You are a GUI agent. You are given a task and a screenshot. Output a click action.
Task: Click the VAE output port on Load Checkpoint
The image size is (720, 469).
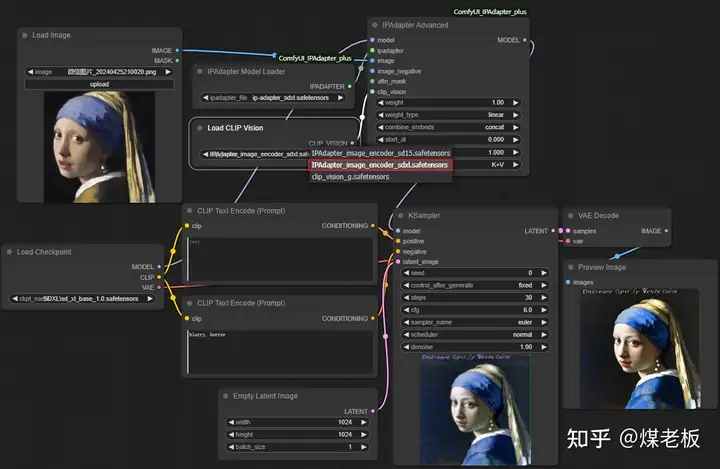[x=159, y=288]
